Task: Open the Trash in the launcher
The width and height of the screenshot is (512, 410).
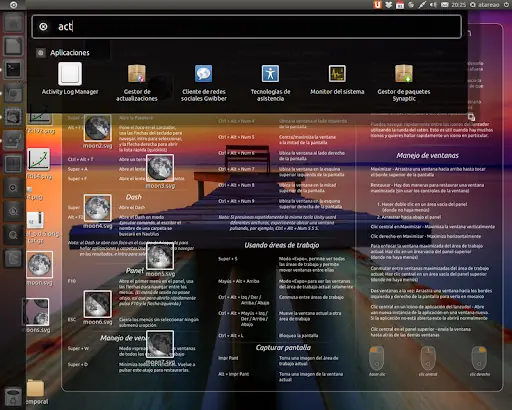Action: click(13, 396)
